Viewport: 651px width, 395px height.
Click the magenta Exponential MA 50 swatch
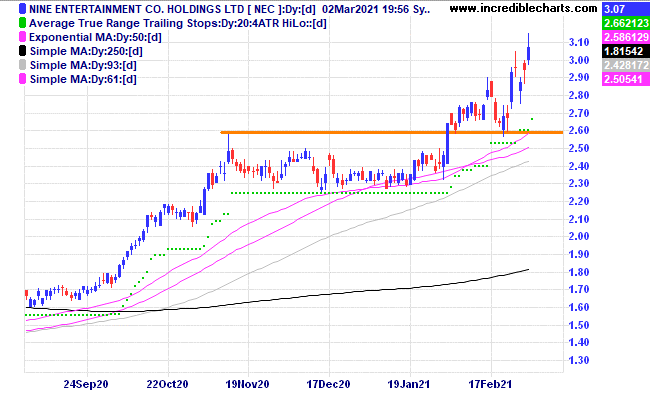(22, 37)
